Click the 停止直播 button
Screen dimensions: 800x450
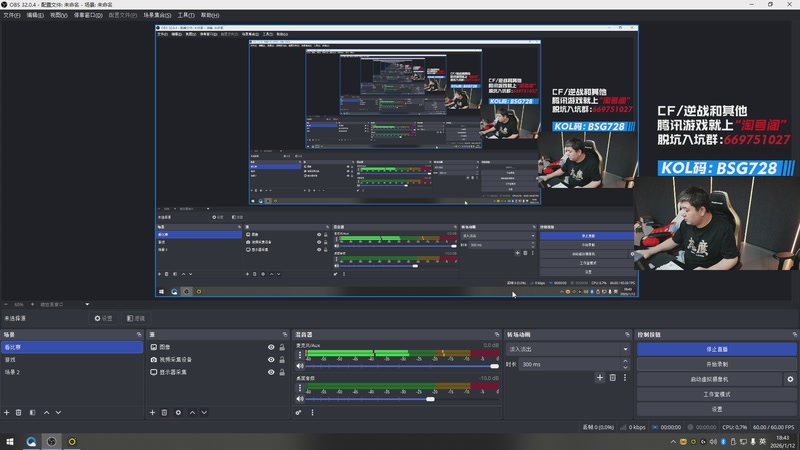tap(716, 349)
